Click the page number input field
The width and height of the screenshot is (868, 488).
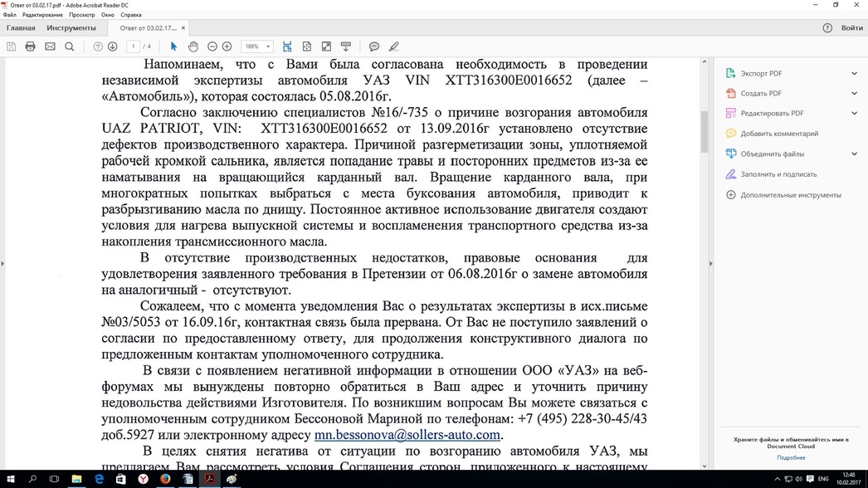[x=133, y=46]
